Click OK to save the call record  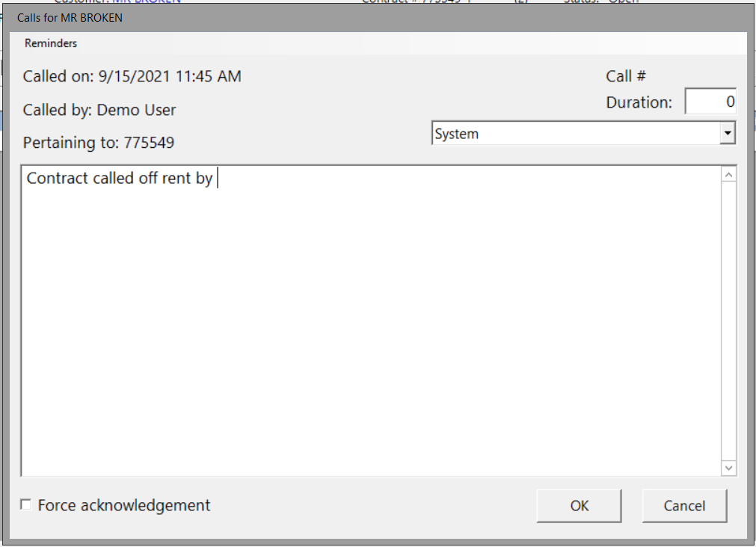pyautogui.click(x=579, y=505)
